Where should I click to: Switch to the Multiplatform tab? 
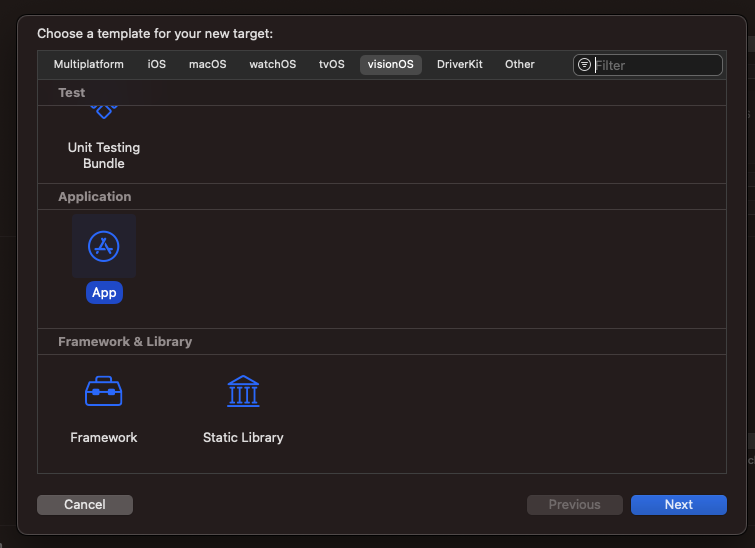click(89, 64)
